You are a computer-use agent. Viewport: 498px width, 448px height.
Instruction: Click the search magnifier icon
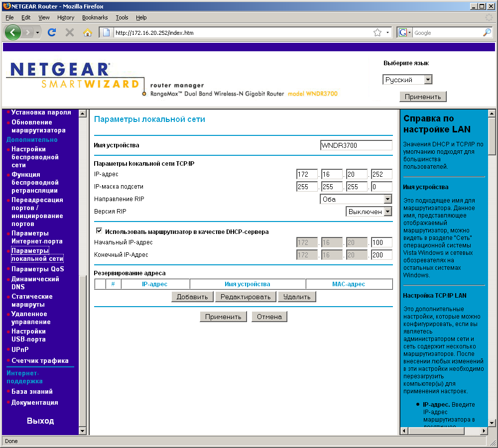tap(487, 32)
